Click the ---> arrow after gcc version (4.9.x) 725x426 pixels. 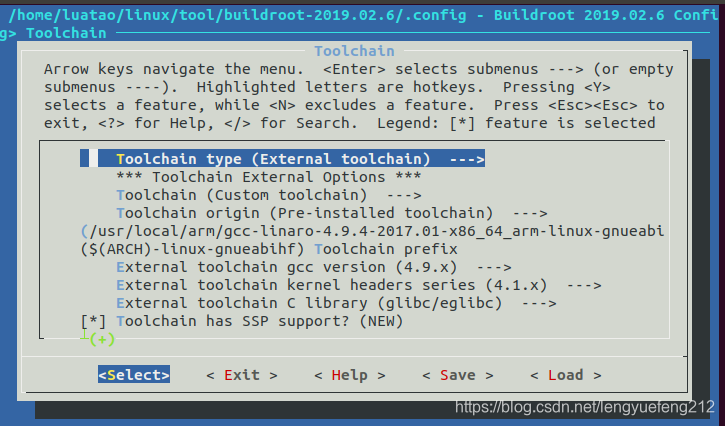(x=494, y=267)
